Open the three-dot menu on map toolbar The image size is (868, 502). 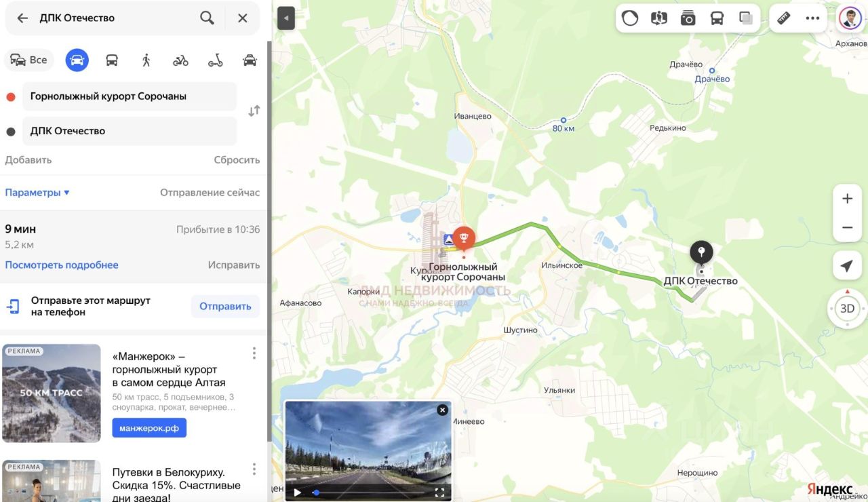812,18
